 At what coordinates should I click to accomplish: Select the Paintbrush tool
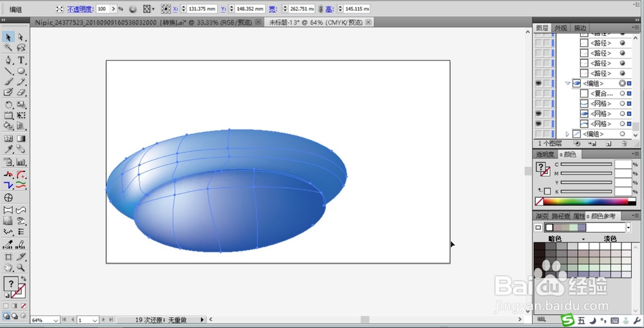pos(8,81)
